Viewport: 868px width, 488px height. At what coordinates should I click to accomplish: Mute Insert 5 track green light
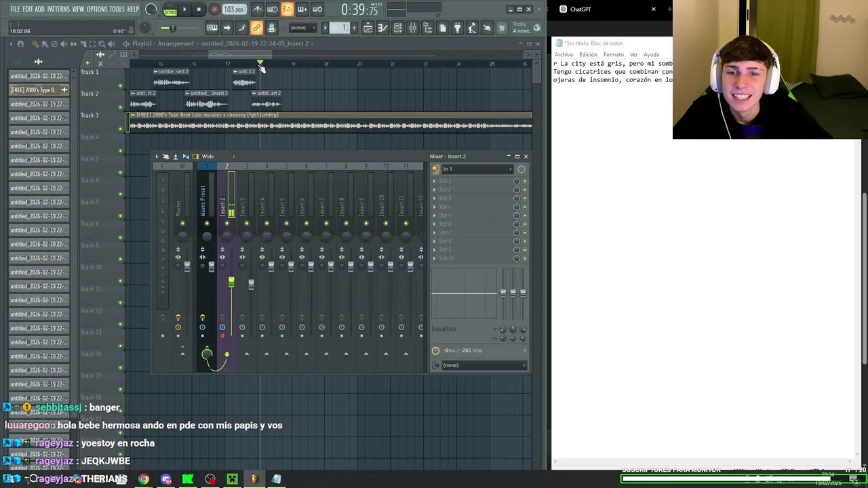click(286, 223)
